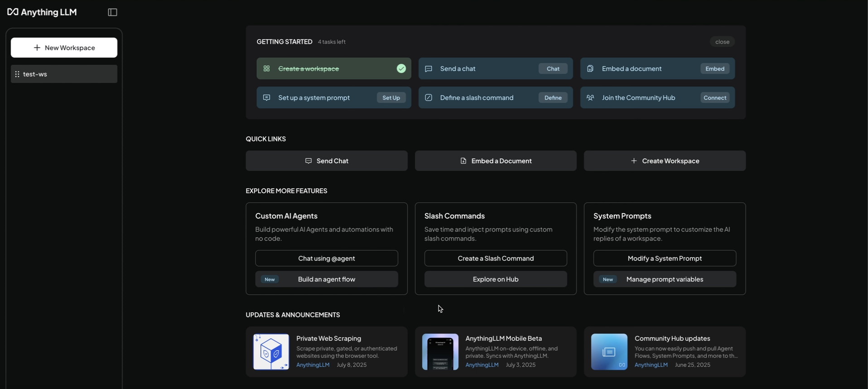Click the Embed button on Embed a document
The width and height of the screenshot is (868, 389).
point(715,68)
